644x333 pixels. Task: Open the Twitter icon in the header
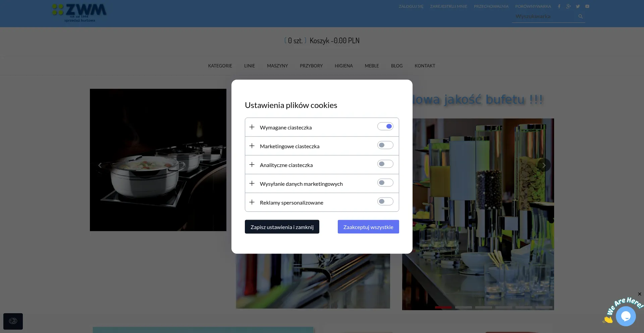click(x=578, y=6)
